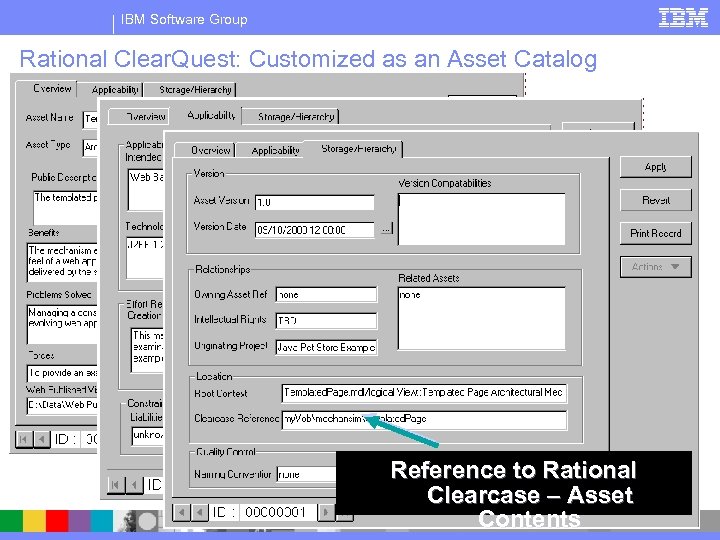
Task: Go to first record in back window
Action: [x=23, y=439]
